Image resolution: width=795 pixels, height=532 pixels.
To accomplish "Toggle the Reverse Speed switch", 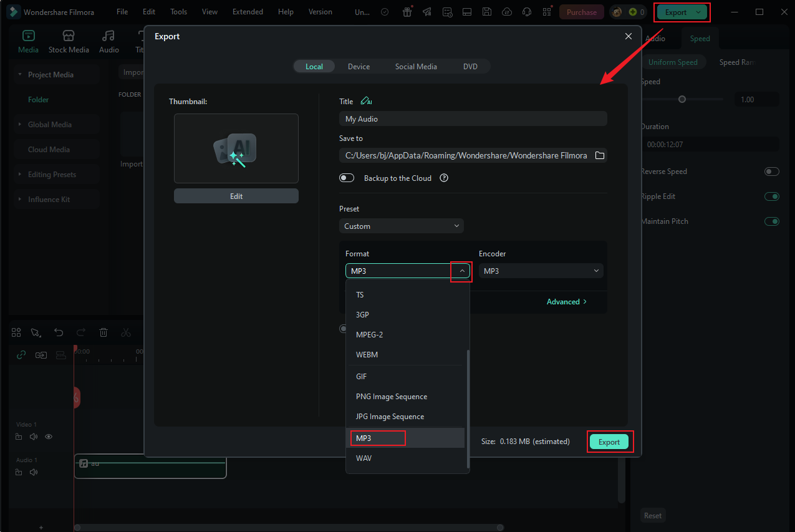I will 772,172.
